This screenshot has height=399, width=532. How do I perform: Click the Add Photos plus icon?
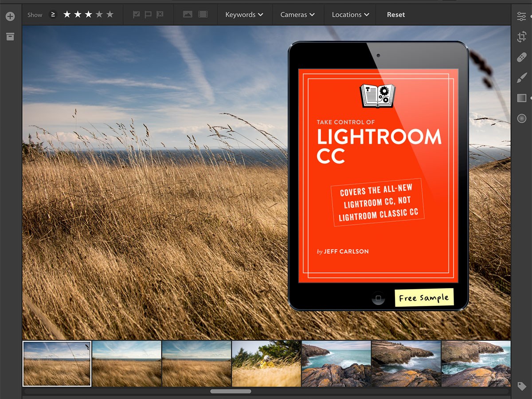tap(10, 17)
